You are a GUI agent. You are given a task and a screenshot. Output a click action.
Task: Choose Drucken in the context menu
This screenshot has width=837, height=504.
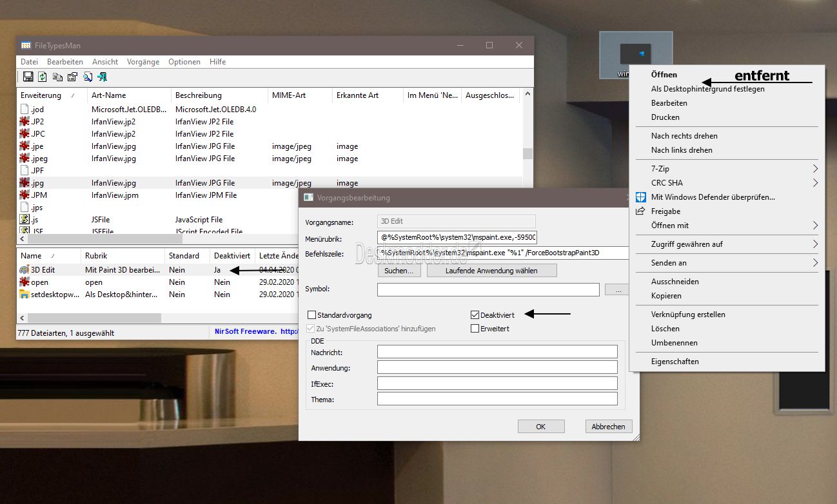[665, 117]
